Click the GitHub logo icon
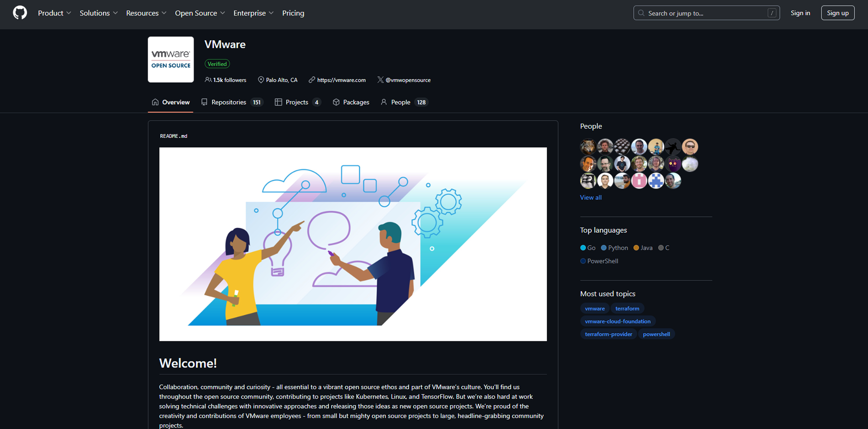The width and height of the screenshot is (868, 429). tap(20, 13)
